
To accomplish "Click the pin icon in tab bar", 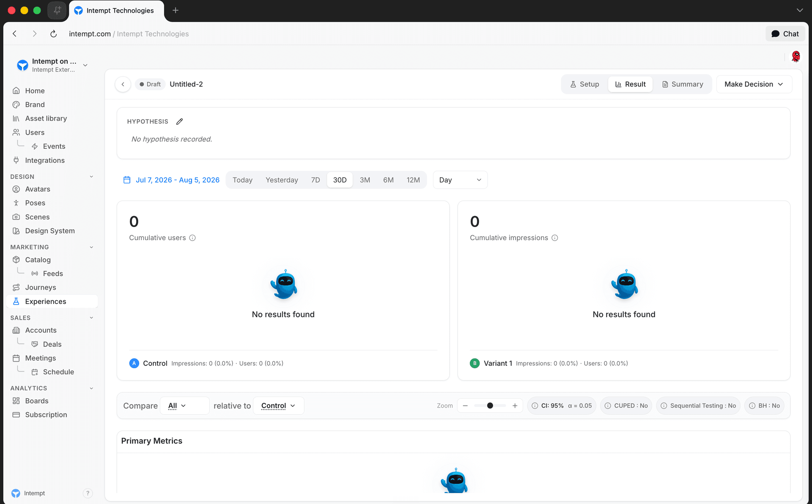I will 57,10.
